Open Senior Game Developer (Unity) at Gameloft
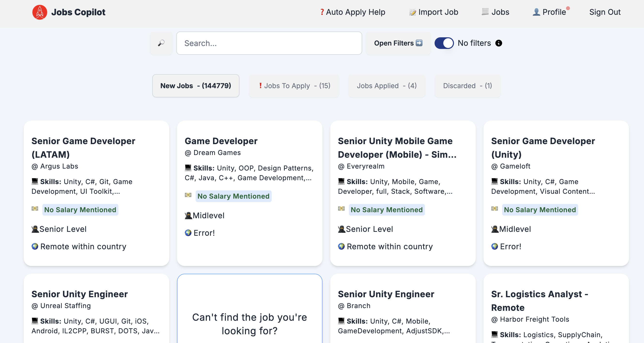The width and height of the screenshot is (644, 343). (x=543, y=148)
